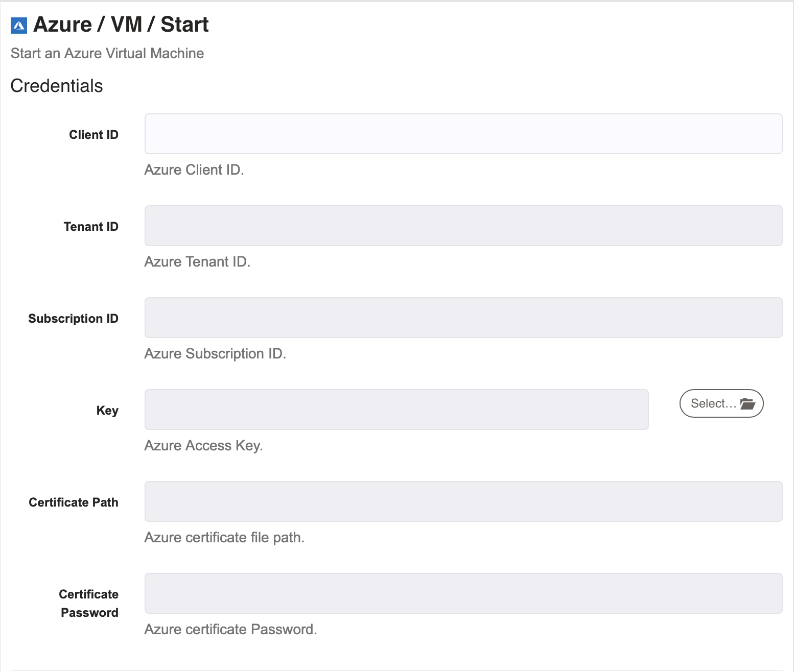Click the Key field label
794x672 pixels.
(x=107, y=411)
